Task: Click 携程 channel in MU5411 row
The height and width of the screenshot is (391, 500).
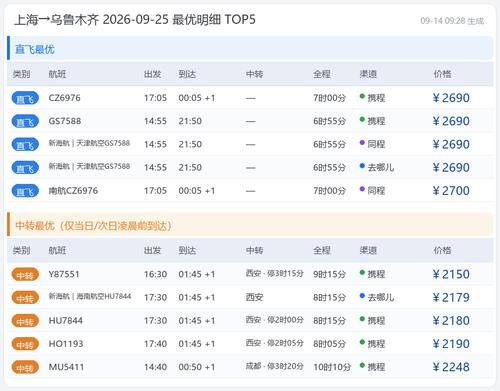Action: coord(372,367)
